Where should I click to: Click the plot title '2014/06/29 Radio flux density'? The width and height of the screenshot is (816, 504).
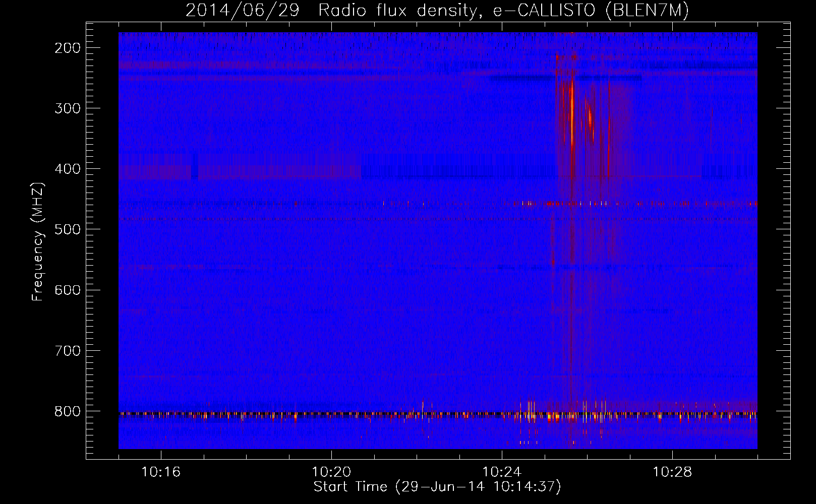[331, 10]
